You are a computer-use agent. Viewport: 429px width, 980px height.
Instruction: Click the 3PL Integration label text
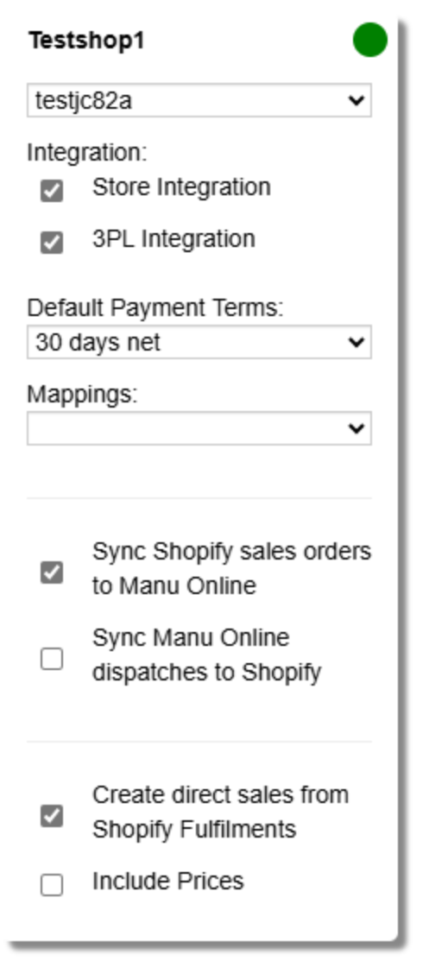coord(173,239)
